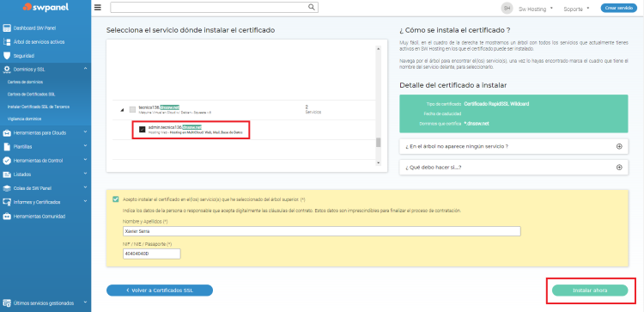Click the search magnifier icon
Image resolution: width=644 pixels, height=312 pixels.
(x=312, y=7)
